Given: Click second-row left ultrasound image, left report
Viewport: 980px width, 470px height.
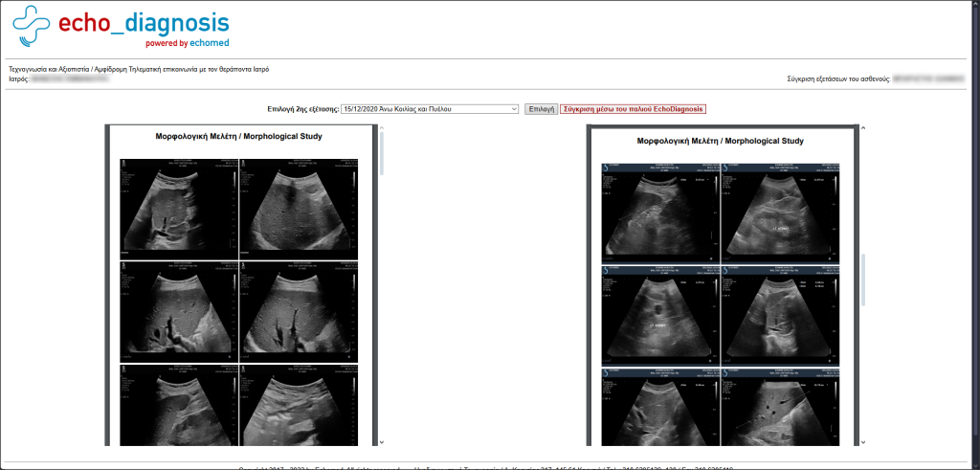Looking at the screenshot, I should tap(179, 311).
